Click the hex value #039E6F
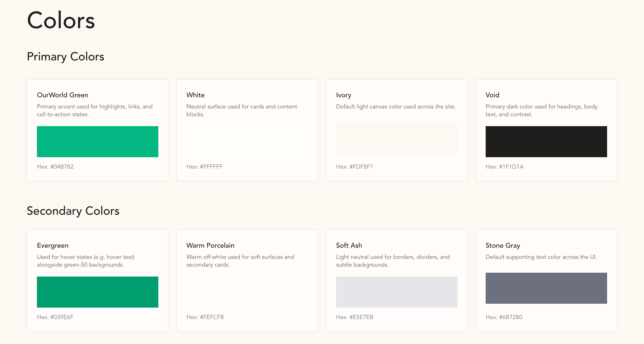 [55, 317]
